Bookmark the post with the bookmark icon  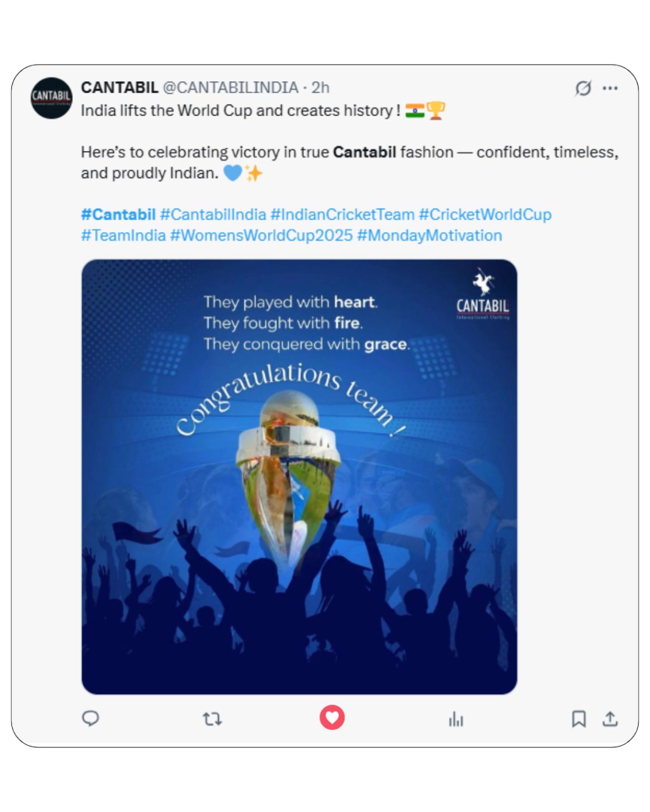578,719
